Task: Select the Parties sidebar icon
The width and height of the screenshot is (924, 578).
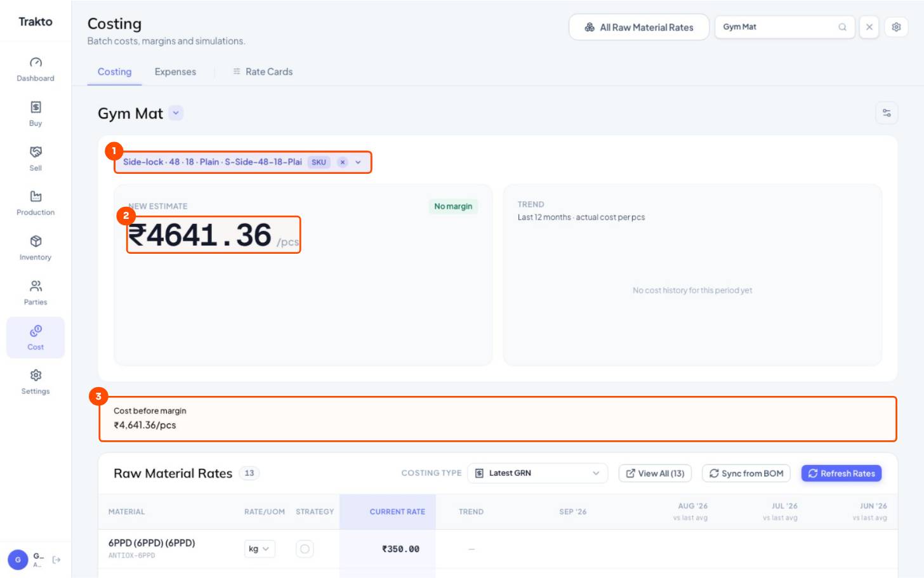Action: (36, 286)
